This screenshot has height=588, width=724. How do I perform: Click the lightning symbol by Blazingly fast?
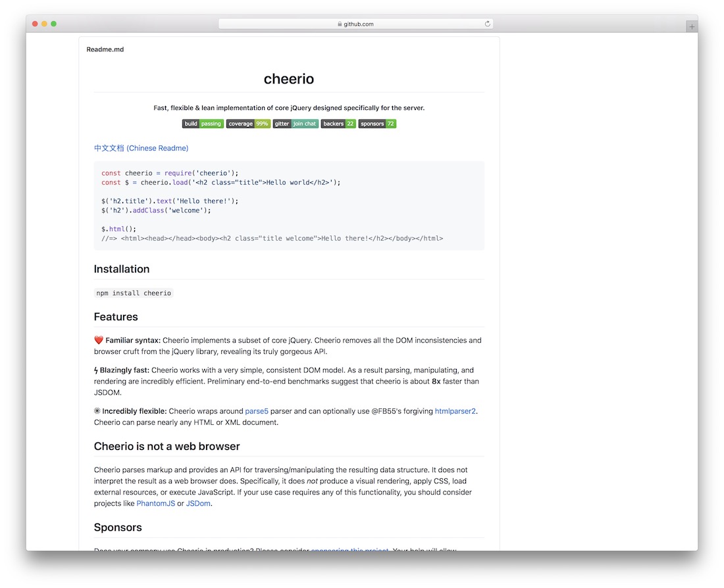coord(95,370)
